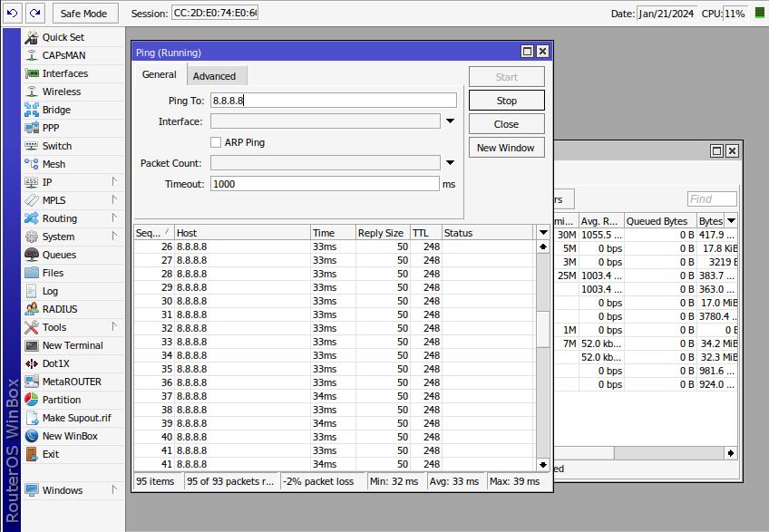Viewport: 769px width, 532px height.
Task: Expand the IP submenu arrow
Action: [x=114, y=181]
